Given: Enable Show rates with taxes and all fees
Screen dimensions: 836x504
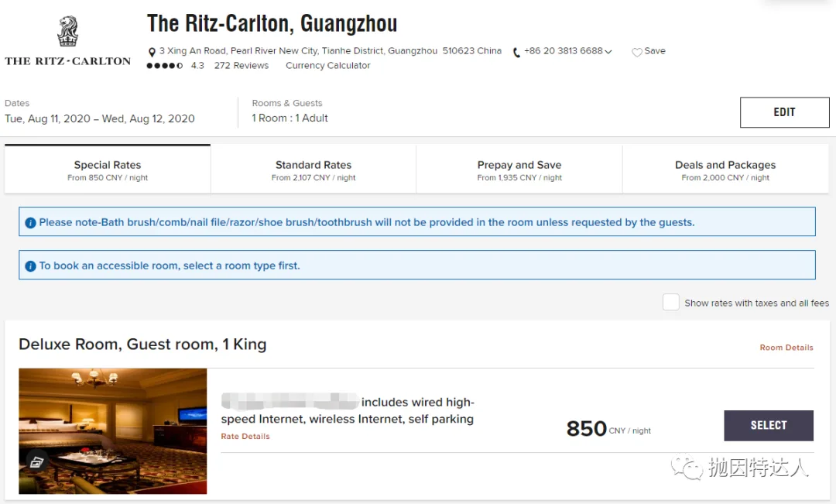Looking at the screenshot, I should pos(670,303).
